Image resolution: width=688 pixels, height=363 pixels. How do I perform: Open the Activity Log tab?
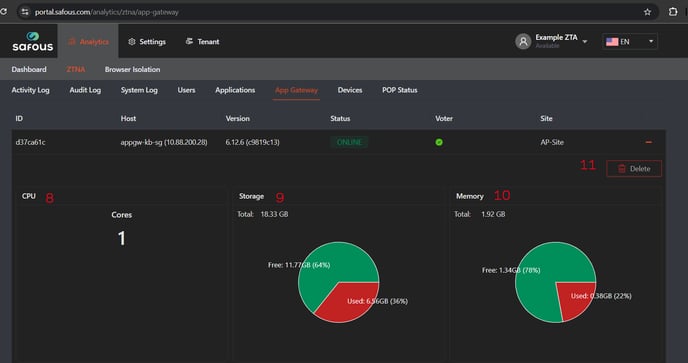coord(30,90)
